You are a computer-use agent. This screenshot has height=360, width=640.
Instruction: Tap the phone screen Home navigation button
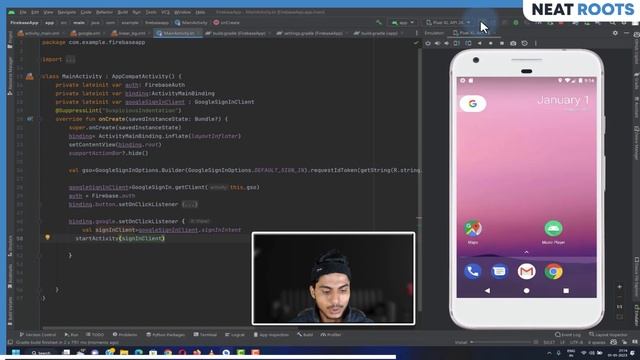coord(527,291)
